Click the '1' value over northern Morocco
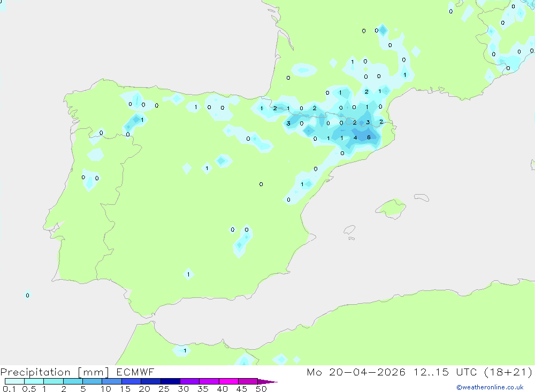Image resolution: width=535 pixels, height=392 pixels. tap(185, 350)
